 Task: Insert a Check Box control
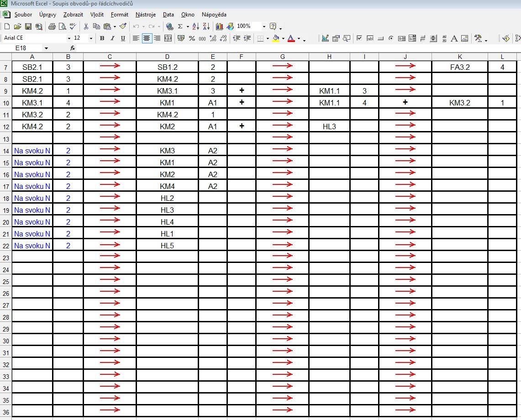click(359, 38)
